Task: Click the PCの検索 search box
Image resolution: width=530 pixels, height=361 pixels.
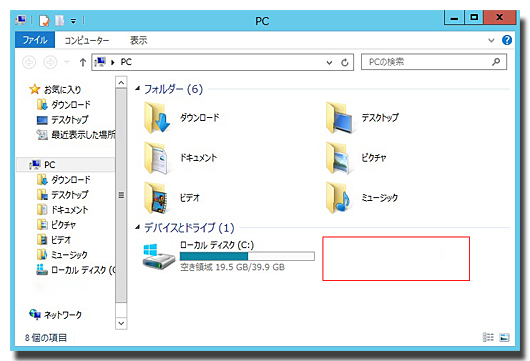Action: [x=429, y=62]
